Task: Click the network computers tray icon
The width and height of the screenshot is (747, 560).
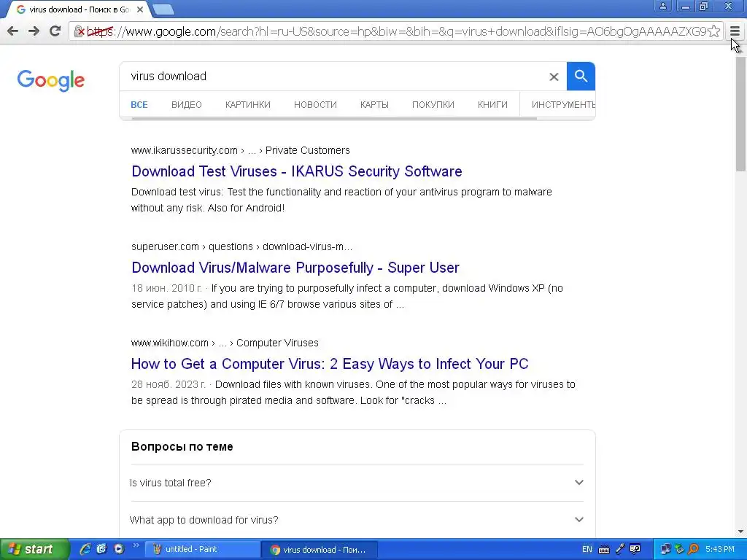Action: pos(665,550)
